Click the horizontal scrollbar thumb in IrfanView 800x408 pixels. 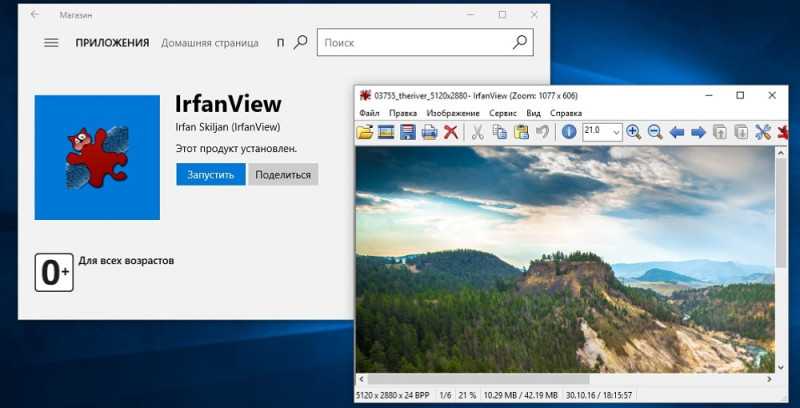[x=479, y=379]
